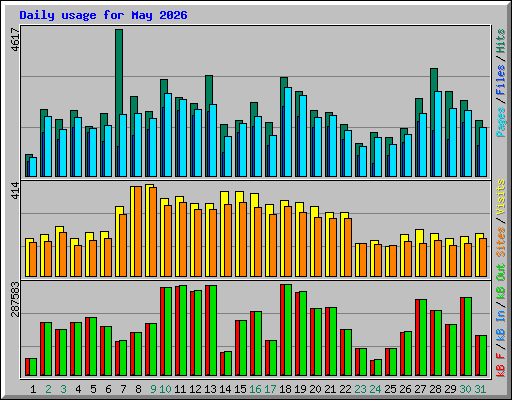Click the green kB Out bar for day 18
The image size is (512, 400).
(x=288, y=330)
